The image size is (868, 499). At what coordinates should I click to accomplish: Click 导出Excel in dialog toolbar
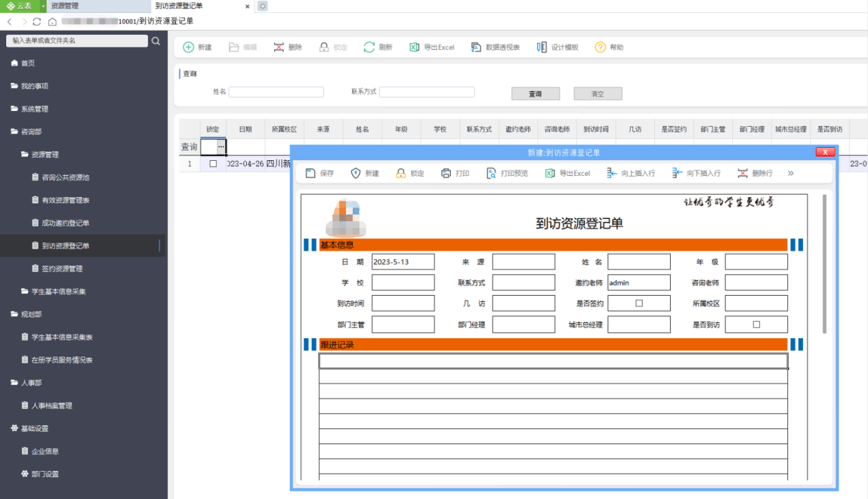tap(567, 173)
